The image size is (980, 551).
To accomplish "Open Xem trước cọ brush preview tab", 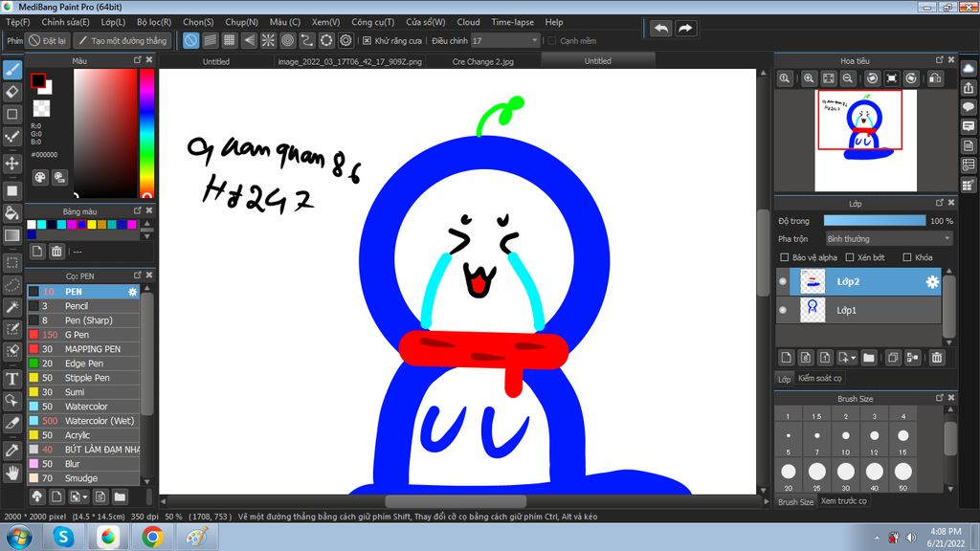I will pos(843,501).
